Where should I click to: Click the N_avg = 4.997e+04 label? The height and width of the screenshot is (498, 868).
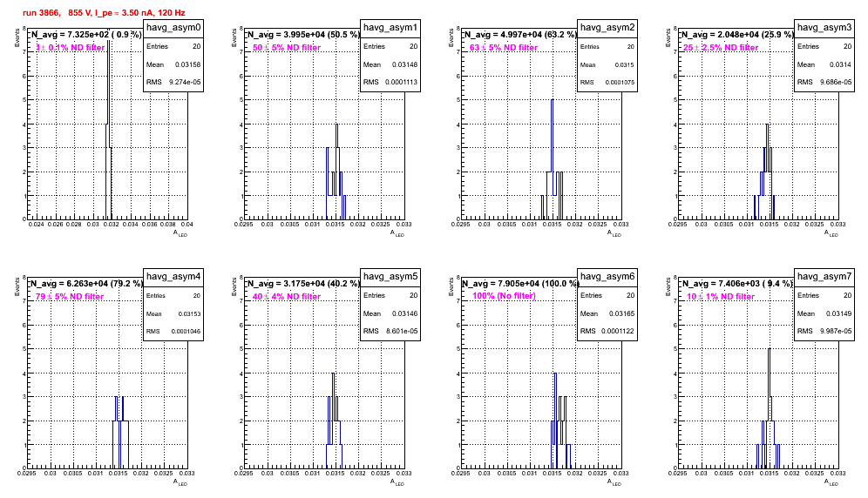click(519, 35)
